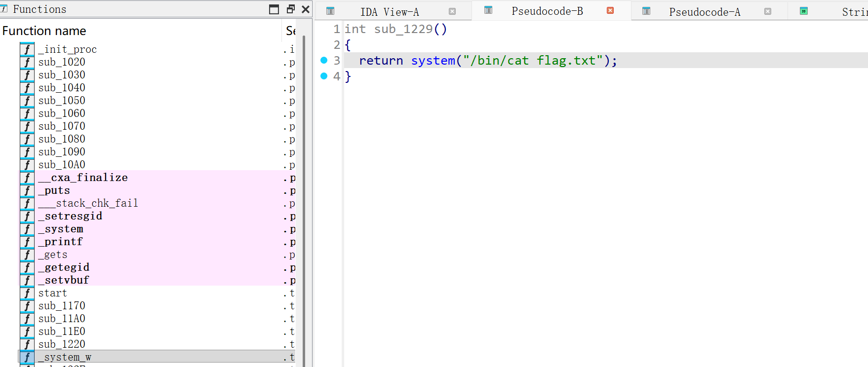Viewport: 868px width, 367px height.
Task: Click the function icon beside sub_11A0
Action: (27, 319)
